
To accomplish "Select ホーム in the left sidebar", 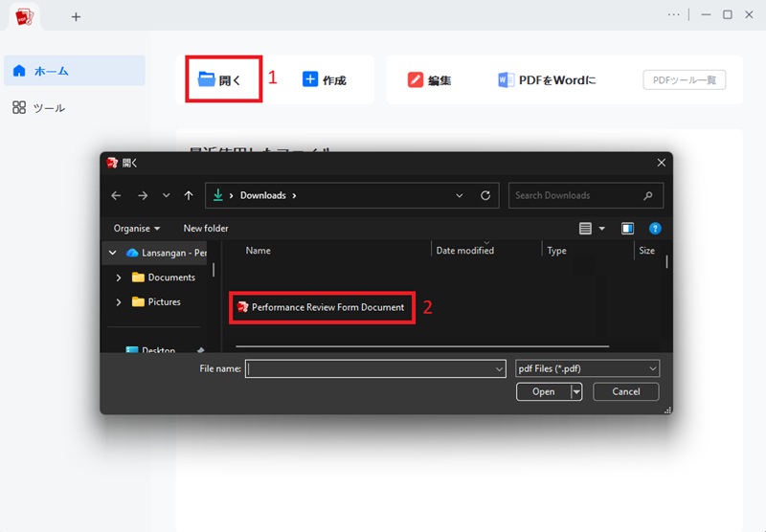I will [75, 71].
